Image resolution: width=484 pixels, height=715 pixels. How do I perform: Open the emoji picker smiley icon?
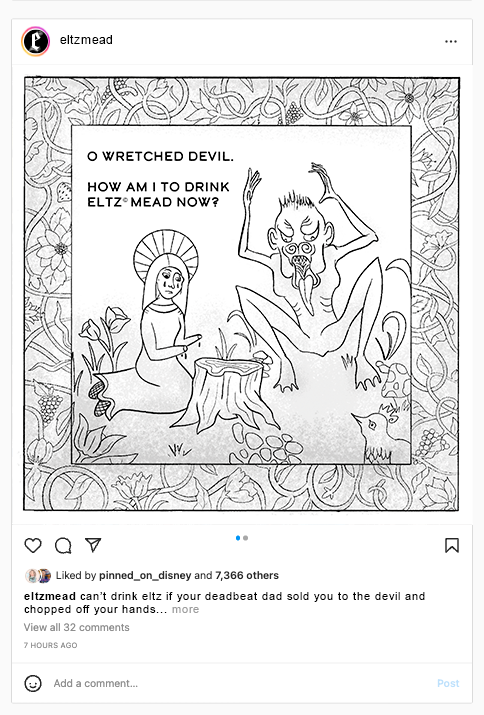33,683
